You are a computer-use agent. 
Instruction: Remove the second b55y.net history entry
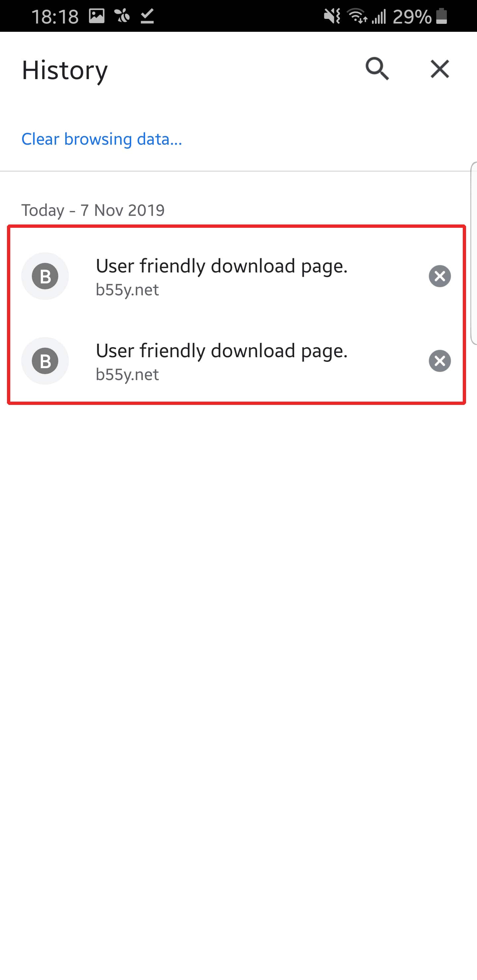tap(440, 361)
